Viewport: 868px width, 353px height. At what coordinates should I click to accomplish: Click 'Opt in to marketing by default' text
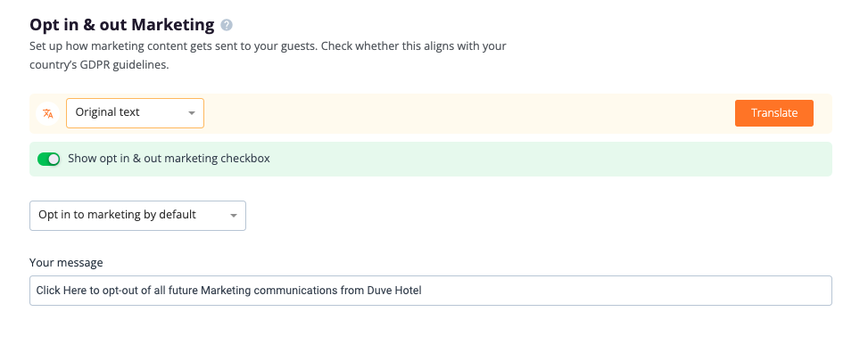click(x=118, y=215)
